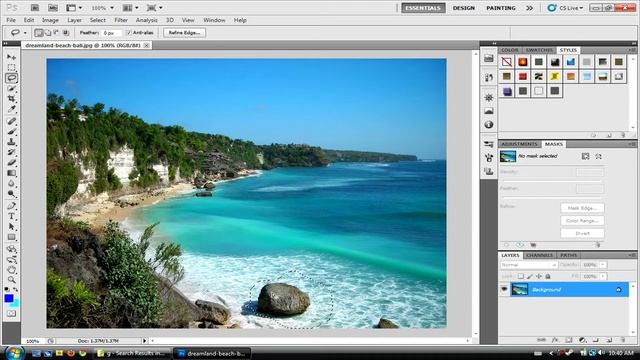This screenshot has height=360, width=640.
Task: Switch to the Painting workspace
Action: pos(501,8)
